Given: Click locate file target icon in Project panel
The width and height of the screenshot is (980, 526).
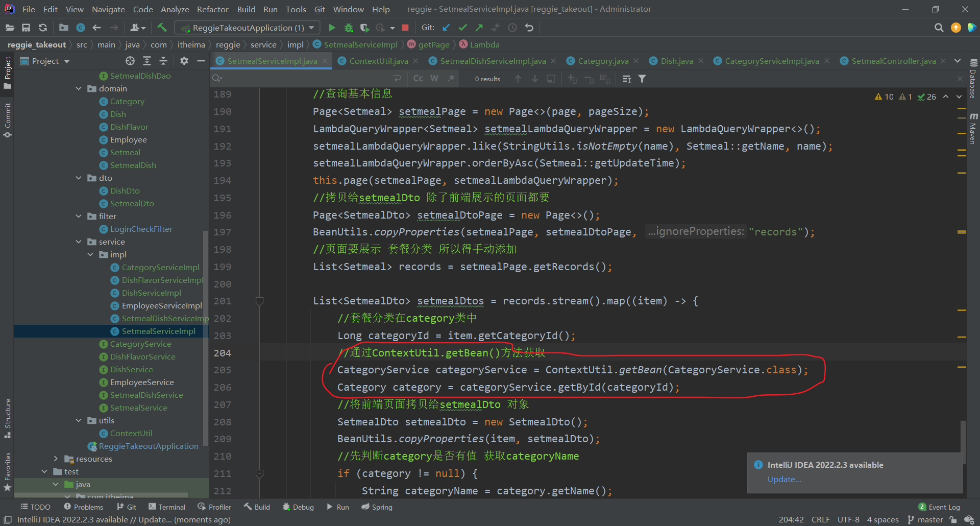Looking at the screenshot, I should (130, 61).
